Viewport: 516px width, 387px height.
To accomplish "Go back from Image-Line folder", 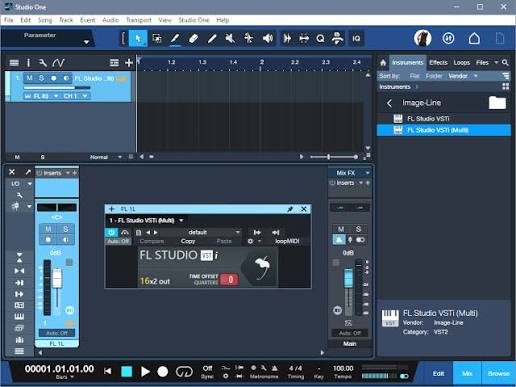I will 389,103.
